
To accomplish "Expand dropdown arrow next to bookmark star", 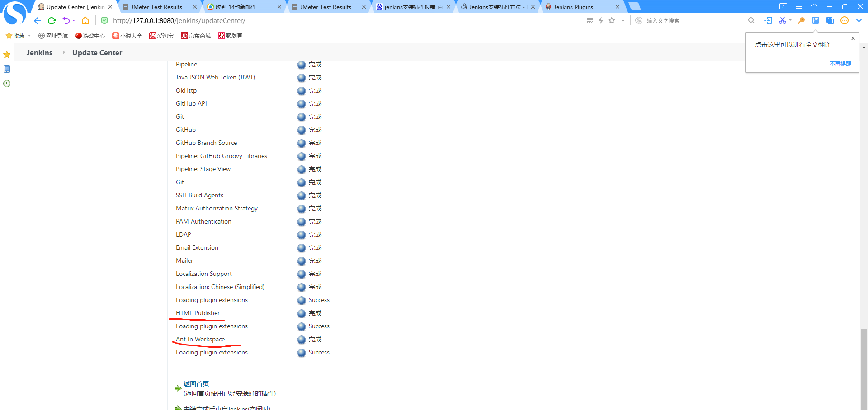I will pyautogui.click(x=623, y=21).
